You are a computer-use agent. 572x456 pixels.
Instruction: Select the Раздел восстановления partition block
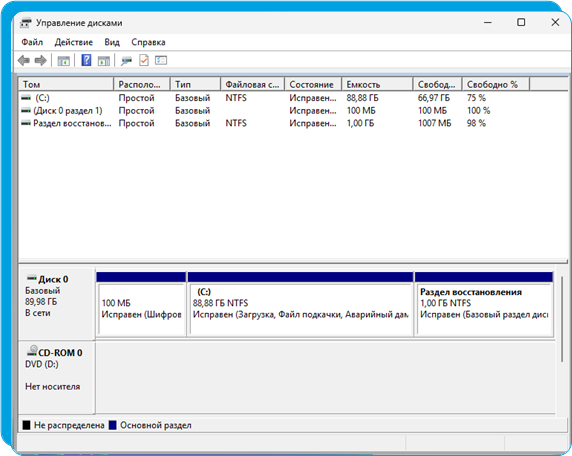(484, 304)
